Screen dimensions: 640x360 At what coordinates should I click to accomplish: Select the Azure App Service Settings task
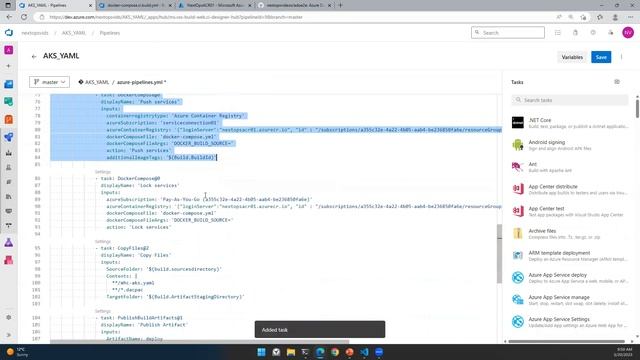pyautogui.click(x=570, y=322)
